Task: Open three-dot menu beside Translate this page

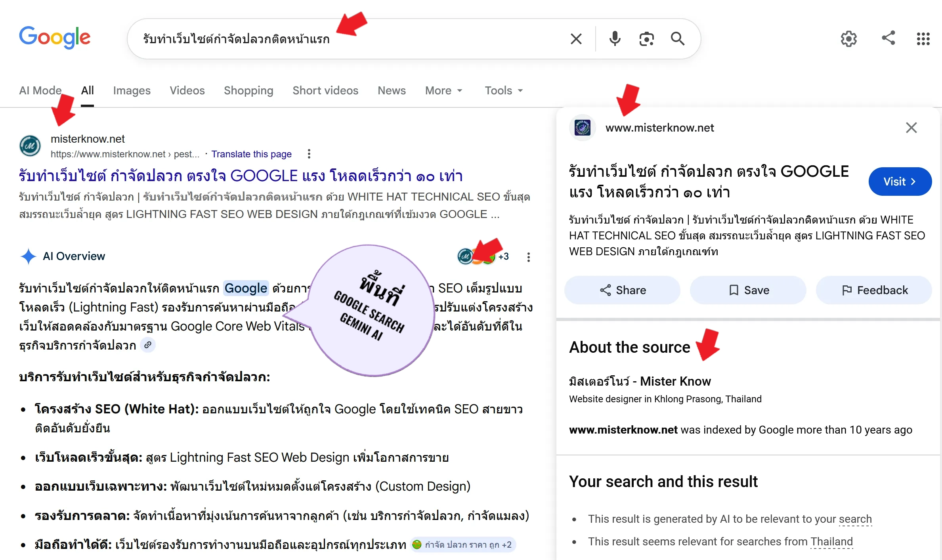Action: pyautogui.click(x=309, y=154)
